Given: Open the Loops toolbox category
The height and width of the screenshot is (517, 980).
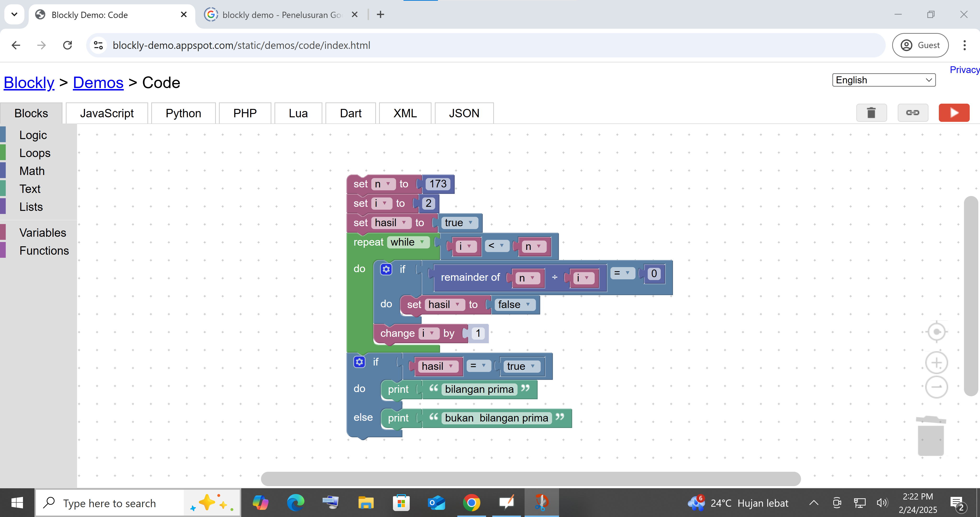Looking at the screenshot, I should pos(35,153).
